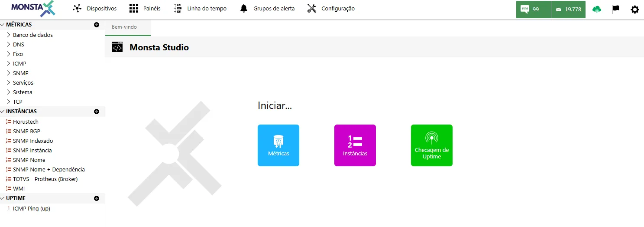This screenshot has height=227, width=644.
Task: Expand the Sistema folder chevron
Action: coord(9,92)
